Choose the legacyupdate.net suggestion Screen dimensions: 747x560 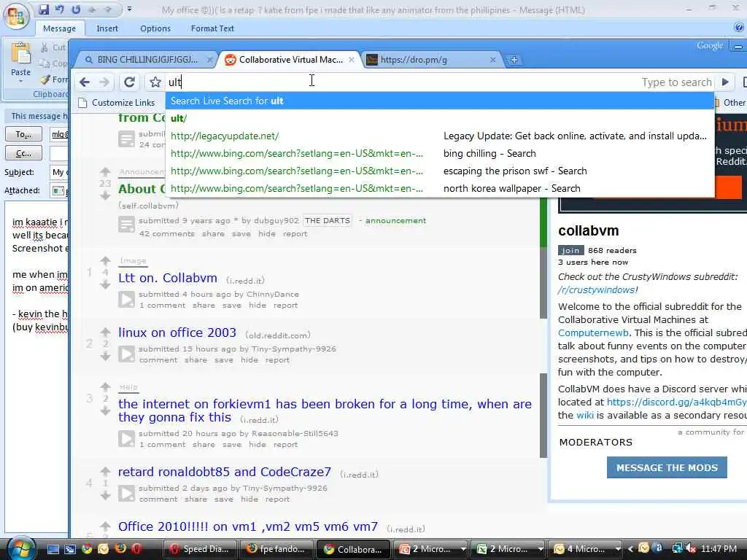click(440, 136)
